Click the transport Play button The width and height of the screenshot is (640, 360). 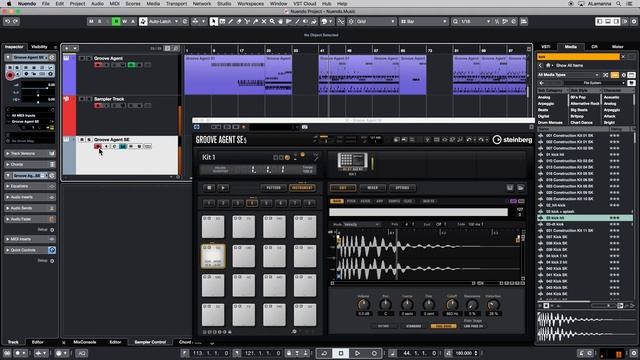[357, 353]
